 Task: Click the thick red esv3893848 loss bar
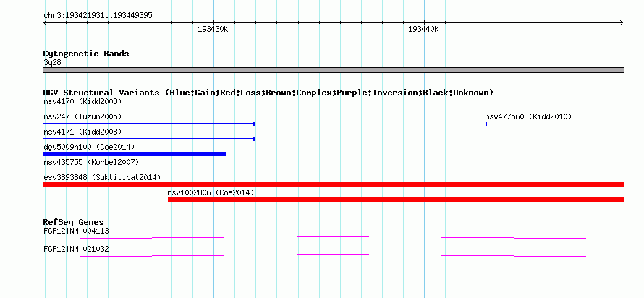pos(333,184)
